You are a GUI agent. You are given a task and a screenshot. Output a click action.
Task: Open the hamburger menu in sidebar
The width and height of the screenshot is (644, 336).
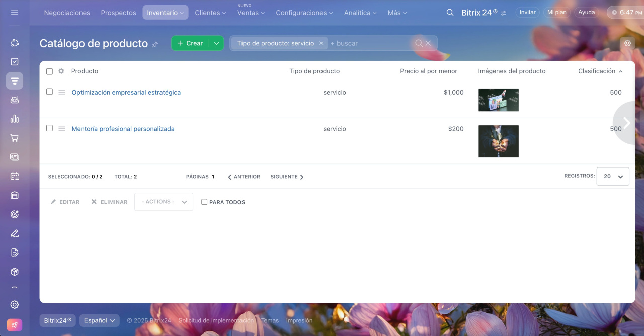coord(15,12)
